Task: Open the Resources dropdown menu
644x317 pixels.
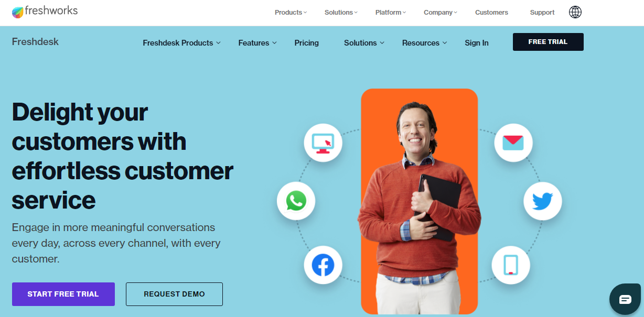Action: point(424,43)
